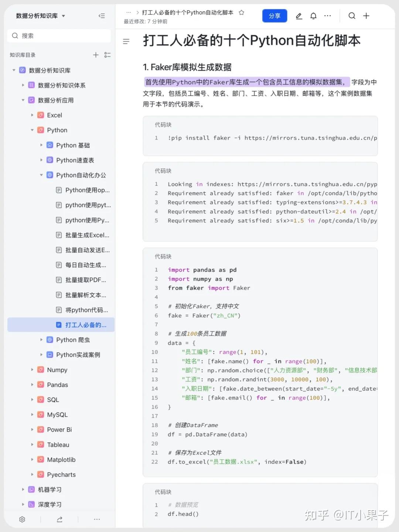Image resolution: width=399 pixels, height=532 pixels.
Task: Open the more options menu in top toolbar
Action: 327,16
